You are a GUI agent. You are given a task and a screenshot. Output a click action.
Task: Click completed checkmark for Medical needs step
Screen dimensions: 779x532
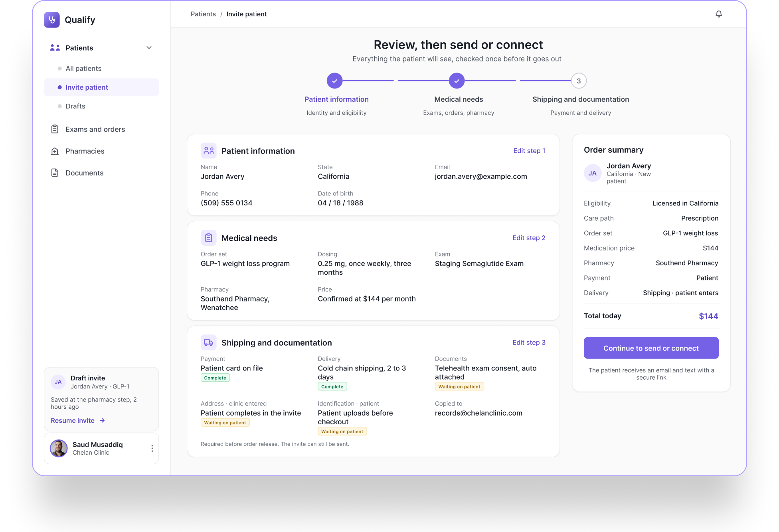457,81
